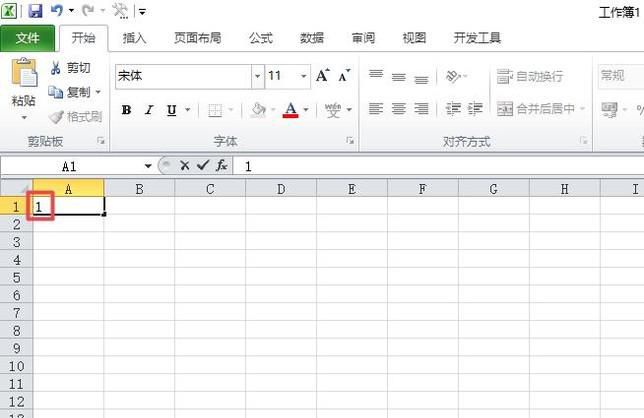
Task: Click the Redo icon
Action: point(88,10)
